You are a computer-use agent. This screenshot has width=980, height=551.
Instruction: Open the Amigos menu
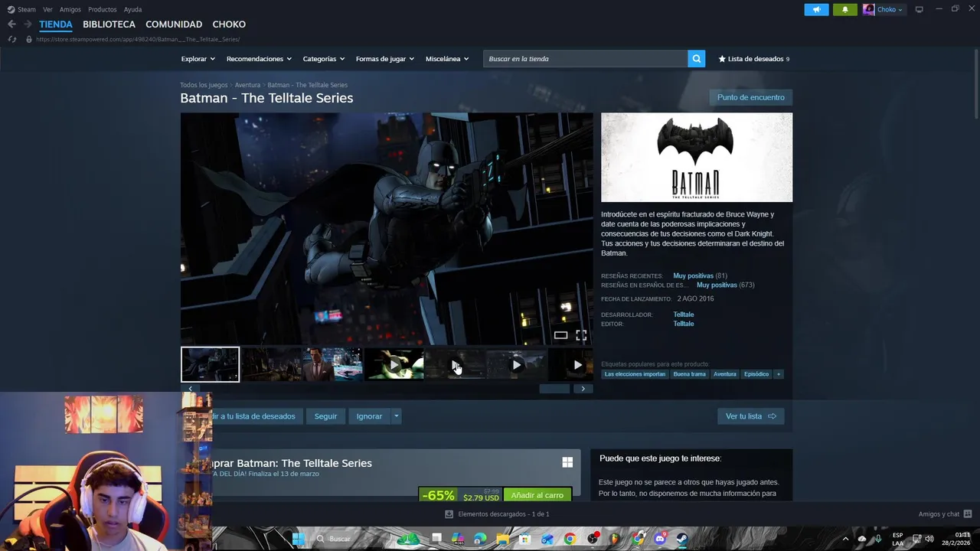pyautogui.click(x=70, y=9)
